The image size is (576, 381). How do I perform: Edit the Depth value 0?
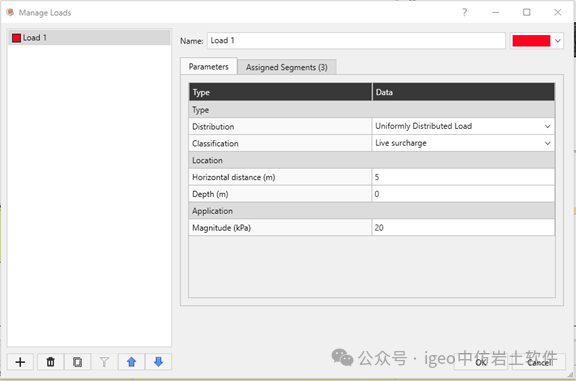463,194
